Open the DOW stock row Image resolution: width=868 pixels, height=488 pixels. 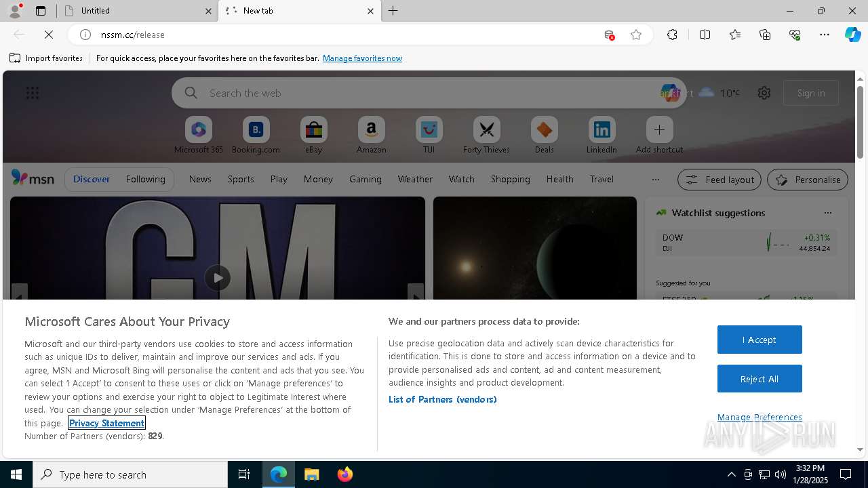(746, 243)
